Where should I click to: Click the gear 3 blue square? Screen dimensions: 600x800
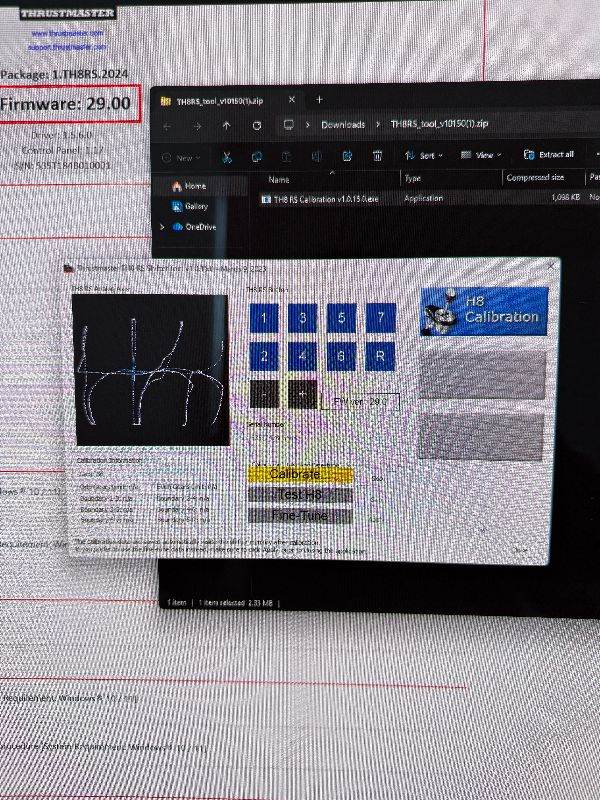[303, 319]
